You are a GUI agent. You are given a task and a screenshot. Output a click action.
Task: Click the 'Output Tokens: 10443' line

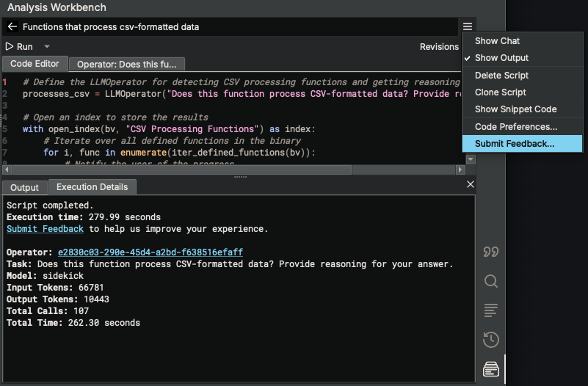pyautogui.click(x=58, y=299)
